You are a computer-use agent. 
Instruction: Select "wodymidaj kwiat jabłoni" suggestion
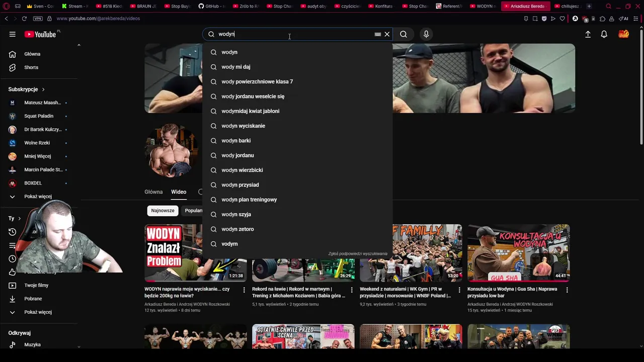297,111
